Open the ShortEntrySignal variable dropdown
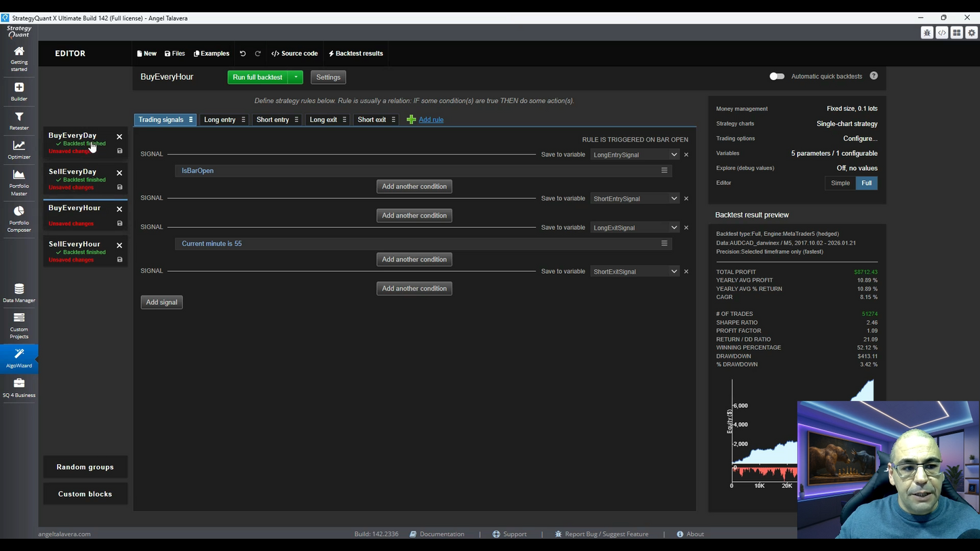The width and height of the screenshot is (980, 551). pos(635,199)
